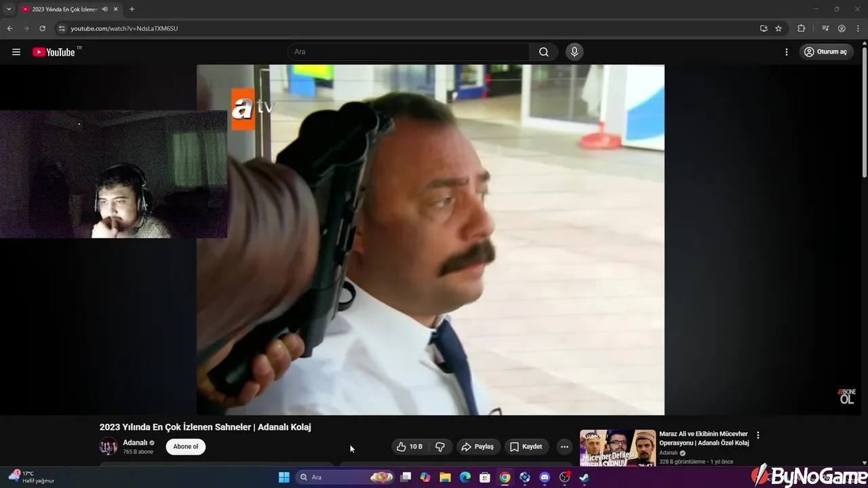
Task: Focus the Ara search field
Action: click(x=409, y=52)
